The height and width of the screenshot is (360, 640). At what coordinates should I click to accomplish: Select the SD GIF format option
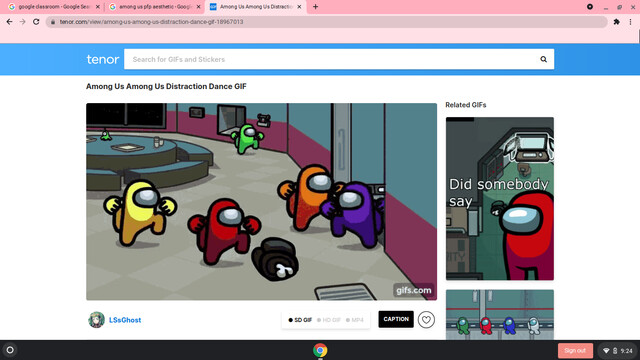coord(300,320)
